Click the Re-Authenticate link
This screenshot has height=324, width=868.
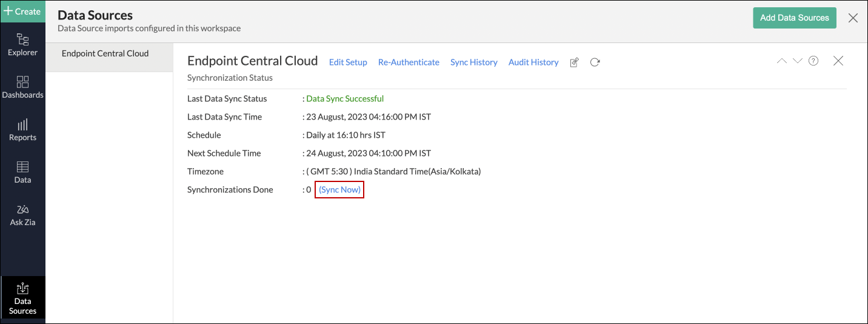[x=409, y=62]
